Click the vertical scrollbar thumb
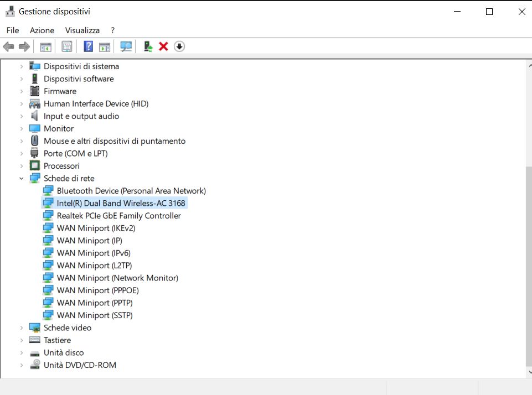Screen dimensions: 532x395 pos(529,267)
